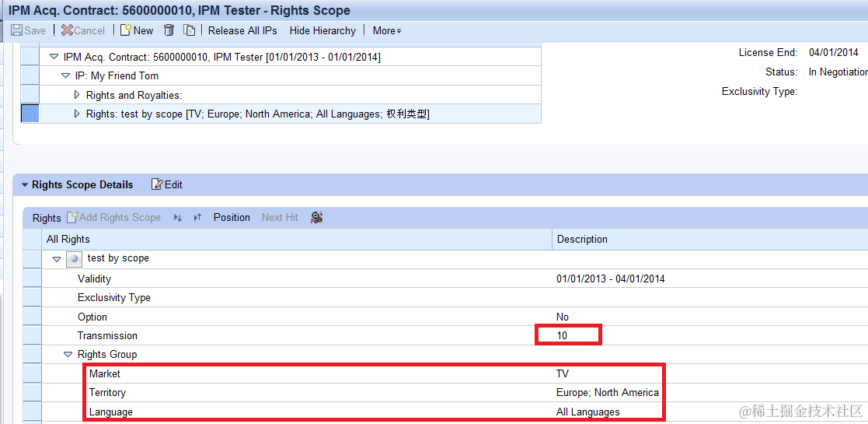Select the row selector for Rights: test by scope
Viewport: 868px width, 424px height.
coord(30,114)
